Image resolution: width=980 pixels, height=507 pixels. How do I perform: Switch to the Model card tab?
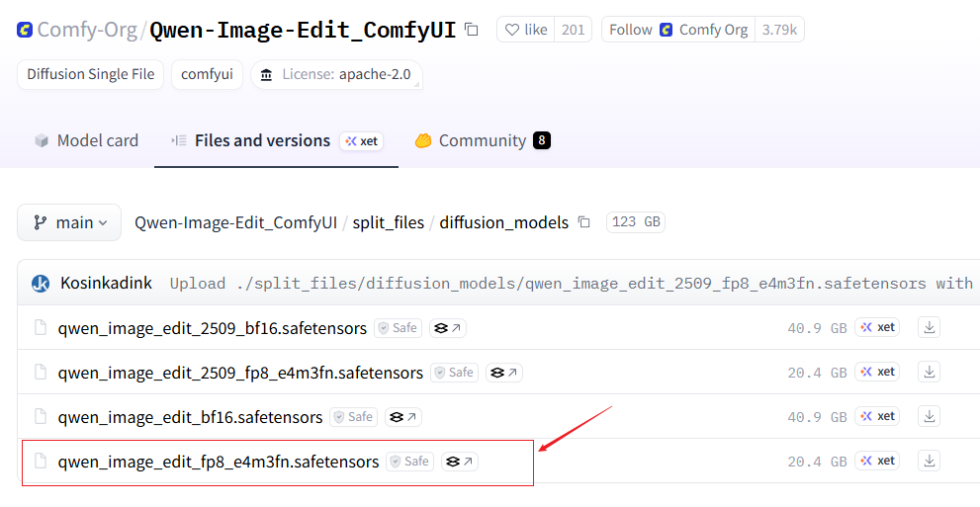(x=86, y=140)
